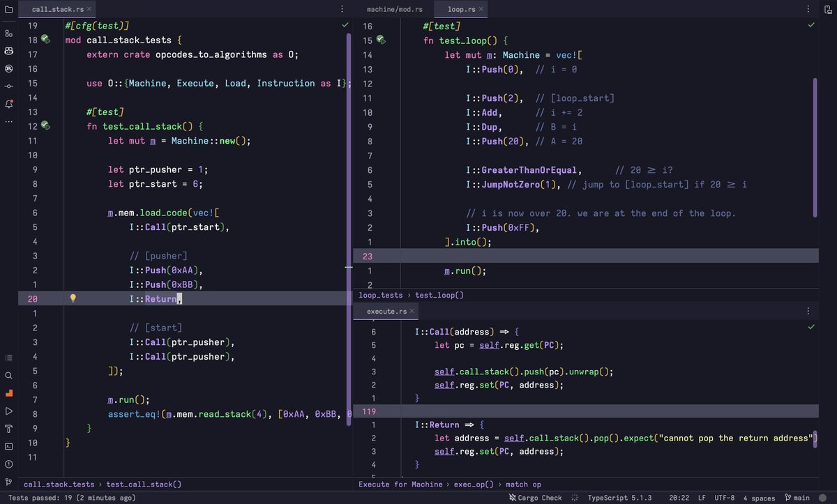The image size is (837, 504).
Task: Click the Execute for Machine breadcrumb
Action: (400, 484)
